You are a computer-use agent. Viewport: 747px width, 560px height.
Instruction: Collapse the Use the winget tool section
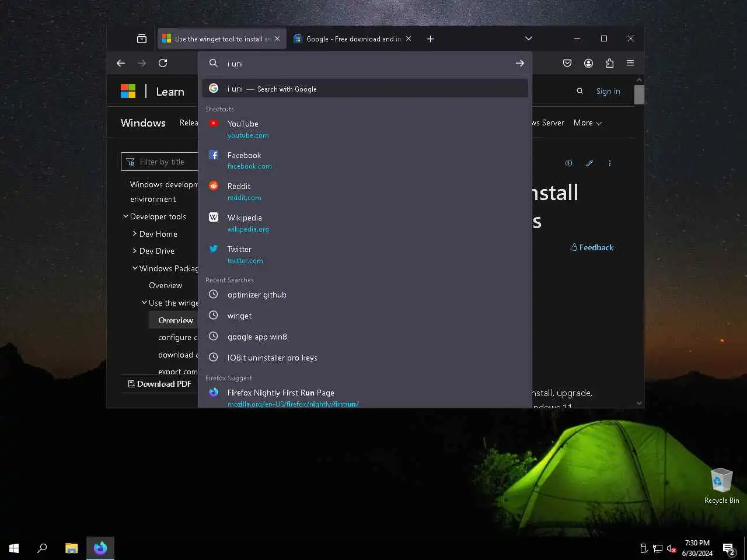tap(170, 303)
